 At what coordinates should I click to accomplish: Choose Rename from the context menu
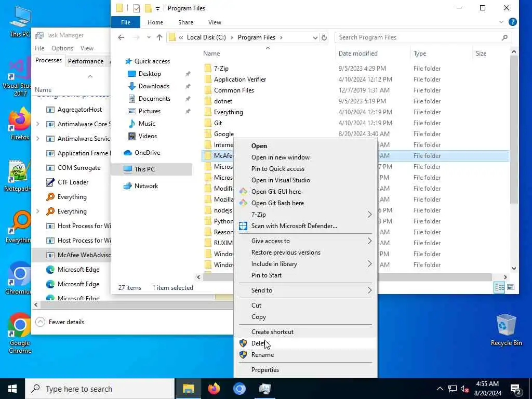click(305, 355)
